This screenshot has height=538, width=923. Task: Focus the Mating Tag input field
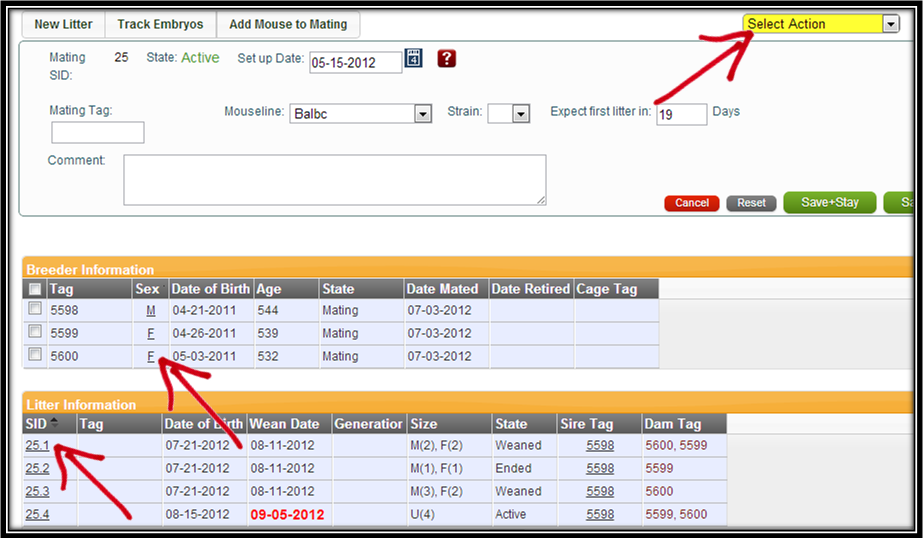97,133
